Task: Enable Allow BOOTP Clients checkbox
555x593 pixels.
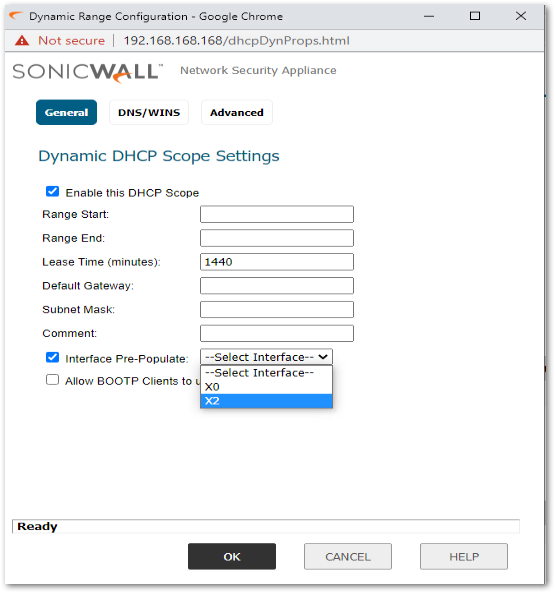Action: (53, 379)
